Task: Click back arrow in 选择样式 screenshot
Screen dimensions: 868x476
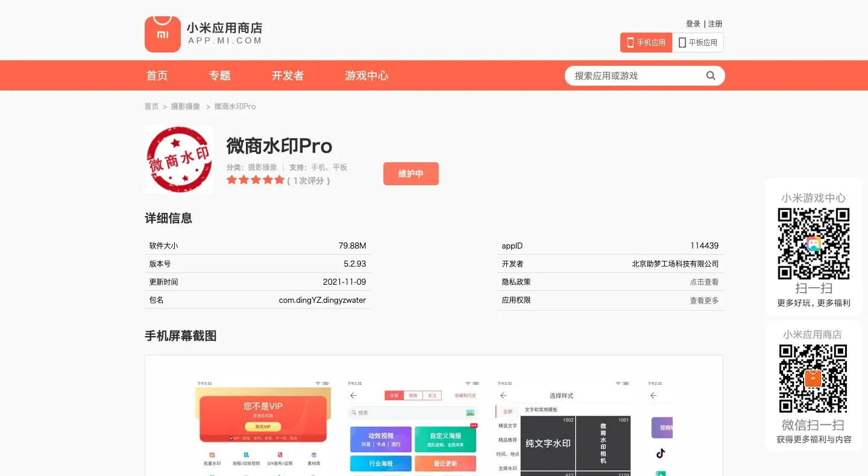Action: (x=503, y=396)
